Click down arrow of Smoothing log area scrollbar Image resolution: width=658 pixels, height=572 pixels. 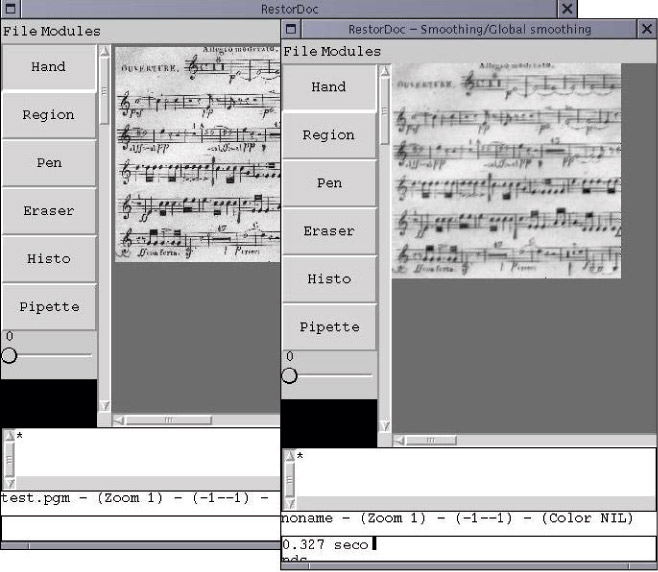290,504
